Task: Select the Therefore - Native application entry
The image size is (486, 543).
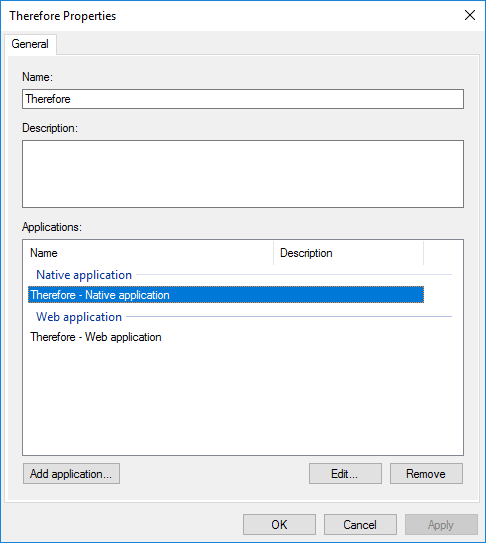Action: pyautogui.click(x=226, y=295)
